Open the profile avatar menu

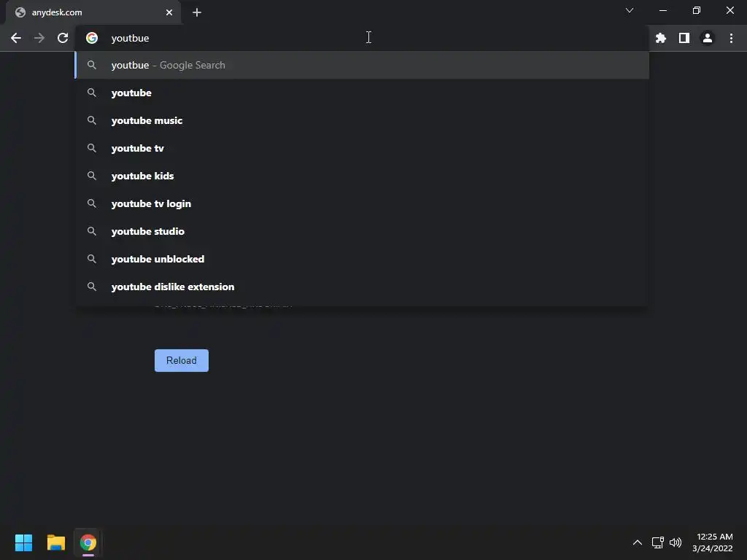click(x=708, y=38)
